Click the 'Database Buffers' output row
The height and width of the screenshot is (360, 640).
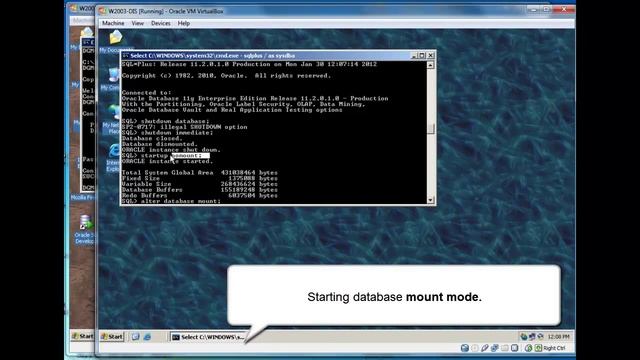click(200, 190)
